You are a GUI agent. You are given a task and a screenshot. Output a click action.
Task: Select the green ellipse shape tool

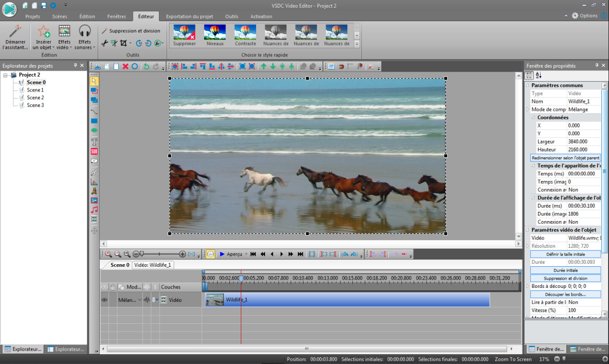(x=94, y=130)
